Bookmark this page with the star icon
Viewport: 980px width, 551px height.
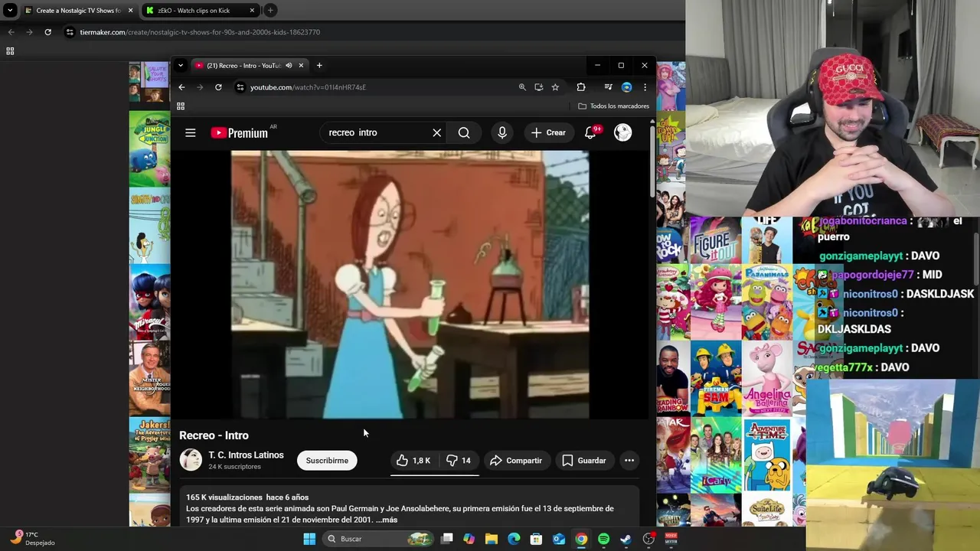(x=555, y=87)
